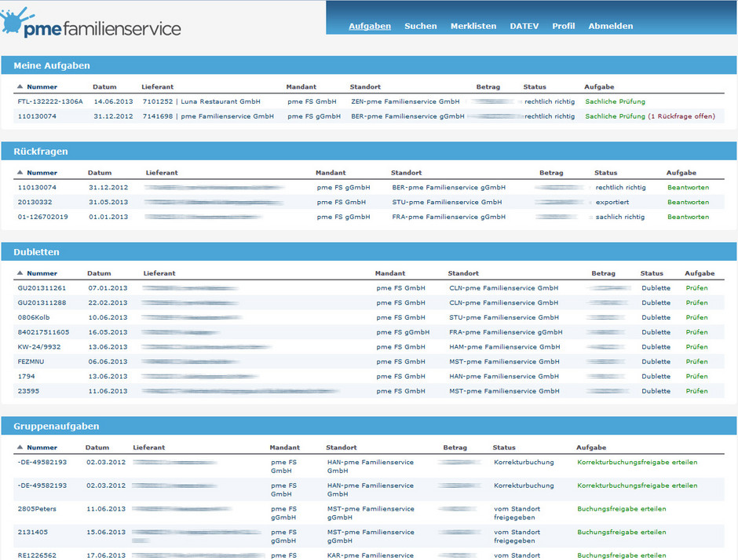Sort Gruppenaufgaben by Nummer arrow

click(20, 448)
